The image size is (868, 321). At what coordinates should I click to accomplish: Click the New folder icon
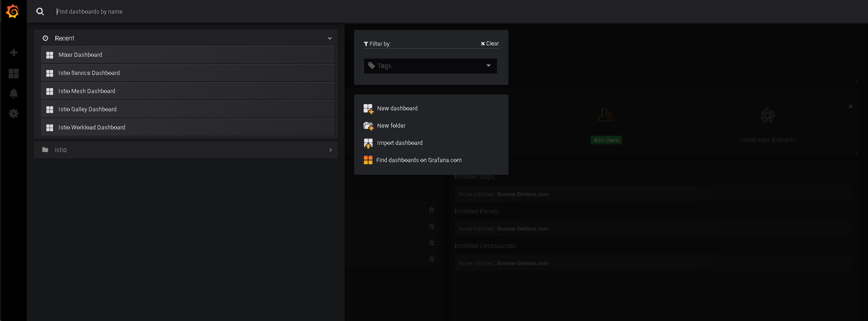click(x=368, y=126)
